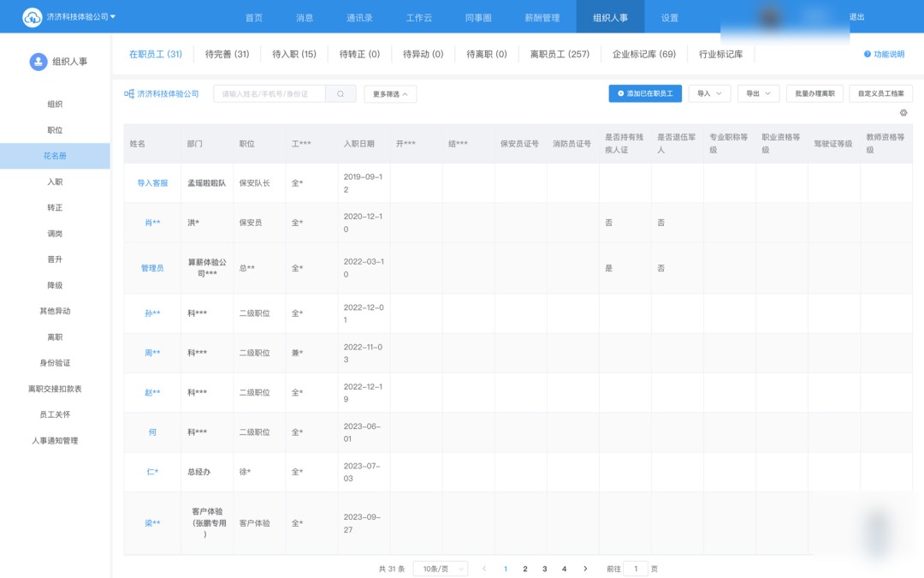Viewport: 924px width, 578px height.
Task: Click the page jump number input
Action: (x=636, y=569)
